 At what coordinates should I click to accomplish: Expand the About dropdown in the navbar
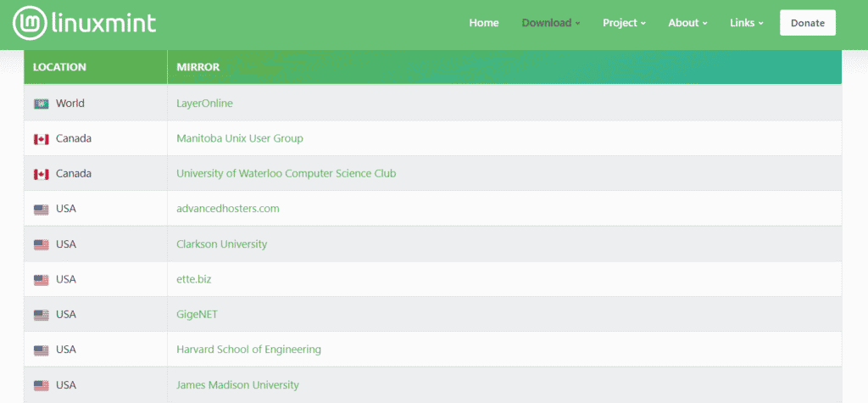687,23
